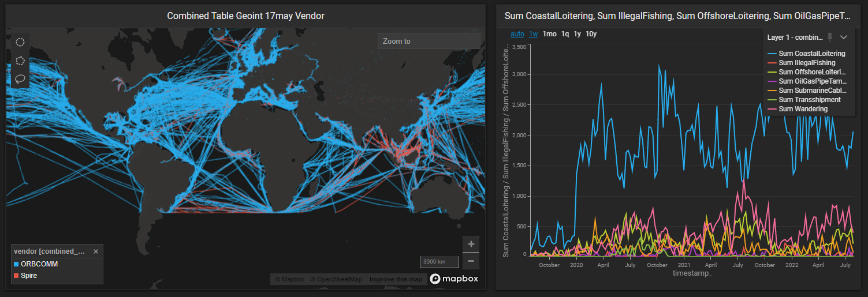This screenshot has height=297, width=868.
Task: Toggle Sum Wandering series in legend
Action: coord(803,109)
